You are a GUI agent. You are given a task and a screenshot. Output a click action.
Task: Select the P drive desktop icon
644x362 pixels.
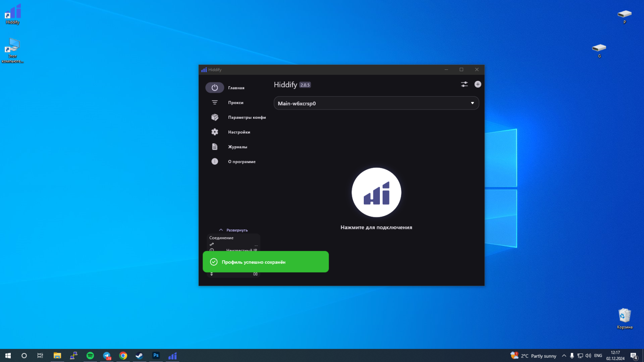pyautogui.click(x=624, y=16)
